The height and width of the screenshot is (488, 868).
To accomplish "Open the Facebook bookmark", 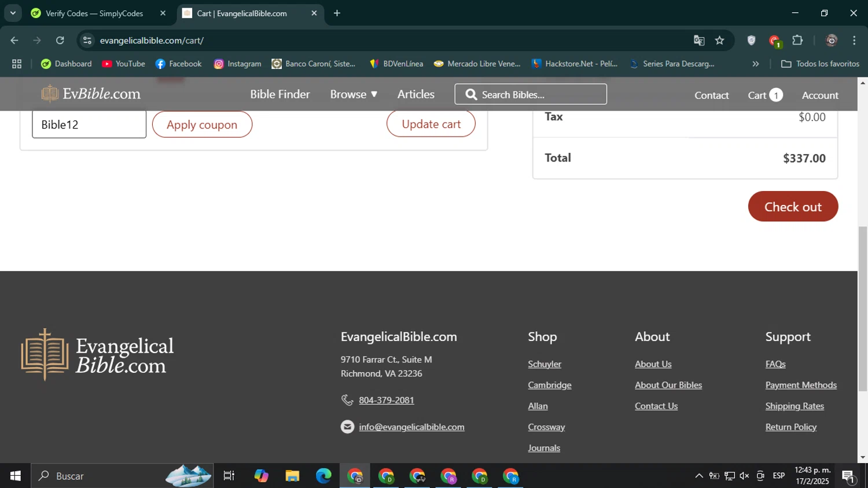I will [x=178, y=64].
